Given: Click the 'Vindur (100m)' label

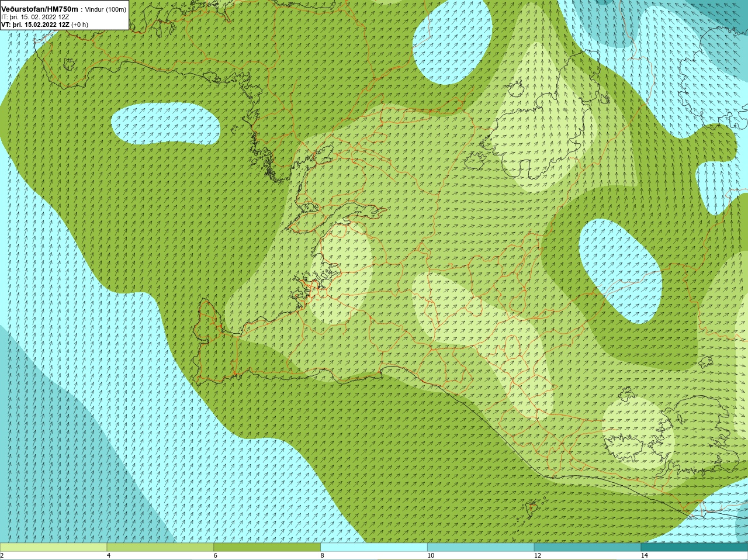Looking at the screenshot, I should pos(106,9).
